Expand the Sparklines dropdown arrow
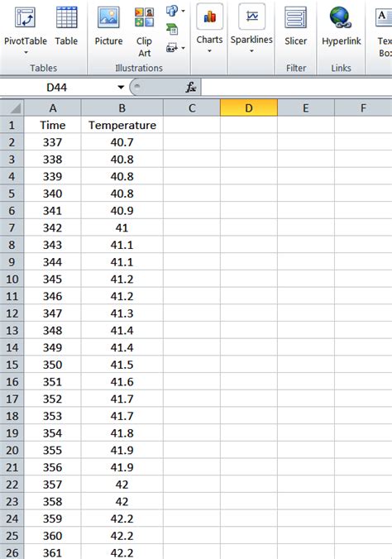Image resolution: width=392 pixels, height=559 pixels. [x=251, y=51]
